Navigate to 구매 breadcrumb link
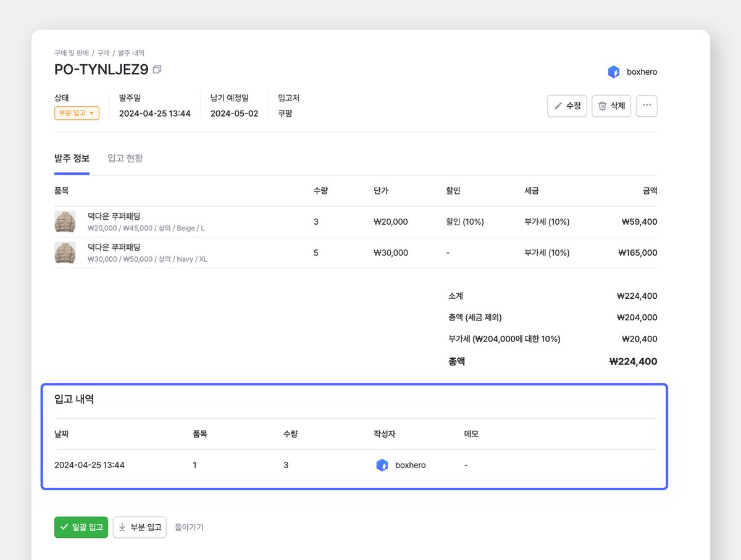 (104, 53)
